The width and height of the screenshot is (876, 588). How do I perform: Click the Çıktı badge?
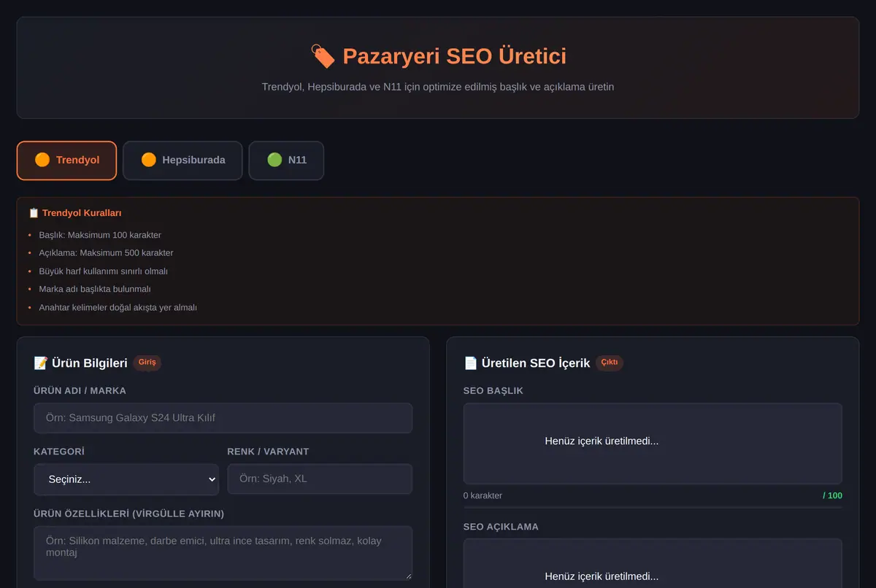pos(610,363)
